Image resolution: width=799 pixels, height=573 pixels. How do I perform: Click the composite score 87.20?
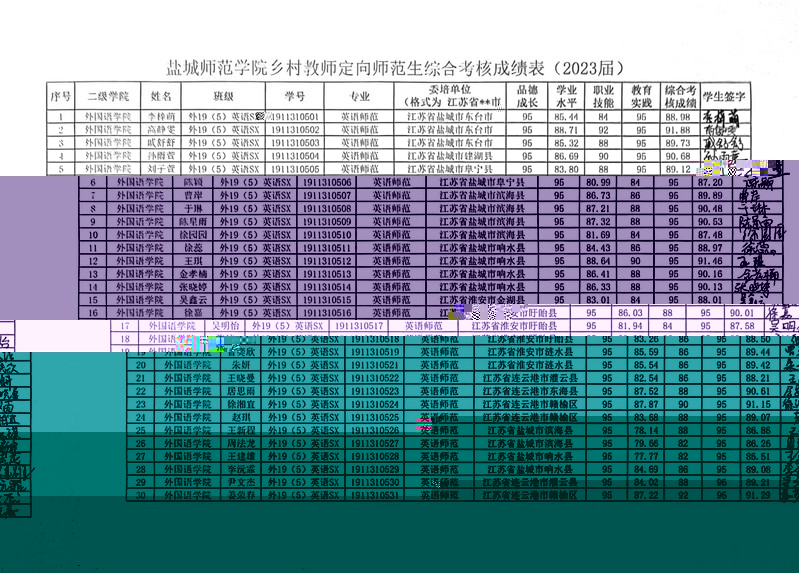coord(710,183)
